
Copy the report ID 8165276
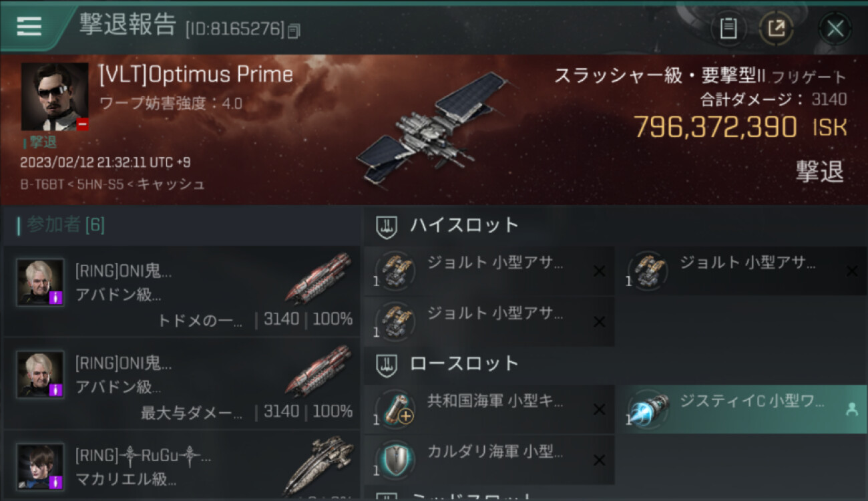tap(294, 31)
